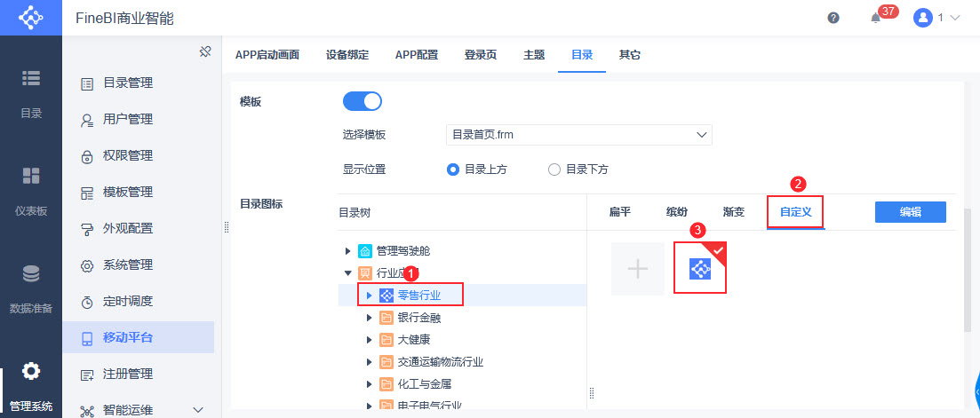The width and height of the screenshot is (980, 418).
Task: Toggle the 模板 template switch
Action: 363,101
